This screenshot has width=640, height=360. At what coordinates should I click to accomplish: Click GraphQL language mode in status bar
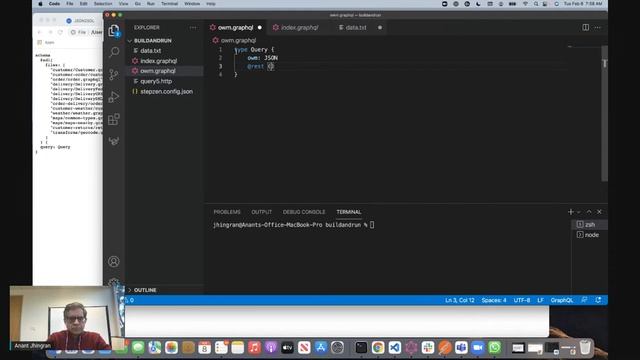(562, 300)
